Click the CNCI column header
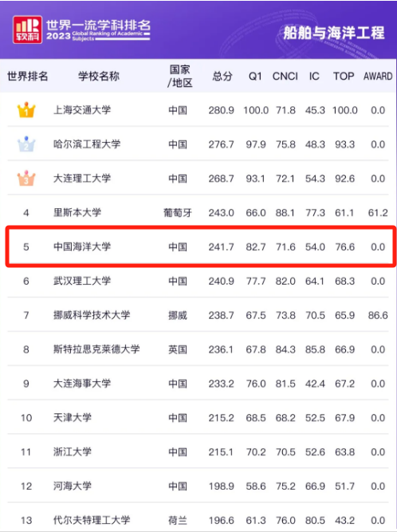397x532 pixels. pos(285,77)
